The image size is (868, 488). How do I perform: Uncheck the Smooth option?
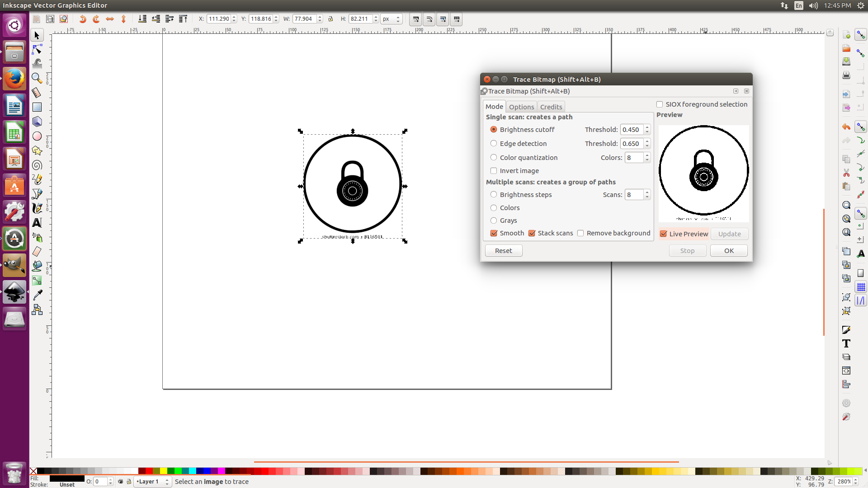click(x=494, y=233)
